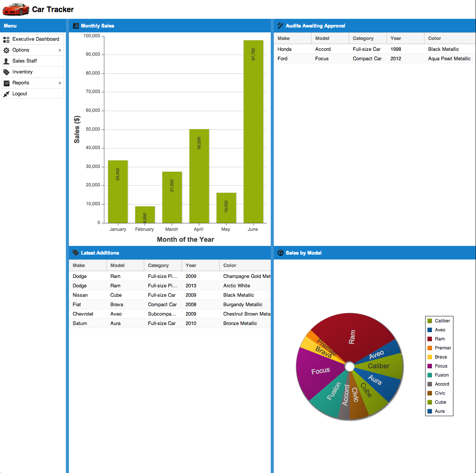The width and height of the screenshot is (476, 473).
Task: Expand the Options submenu arrow
Action: pos(60,50)
